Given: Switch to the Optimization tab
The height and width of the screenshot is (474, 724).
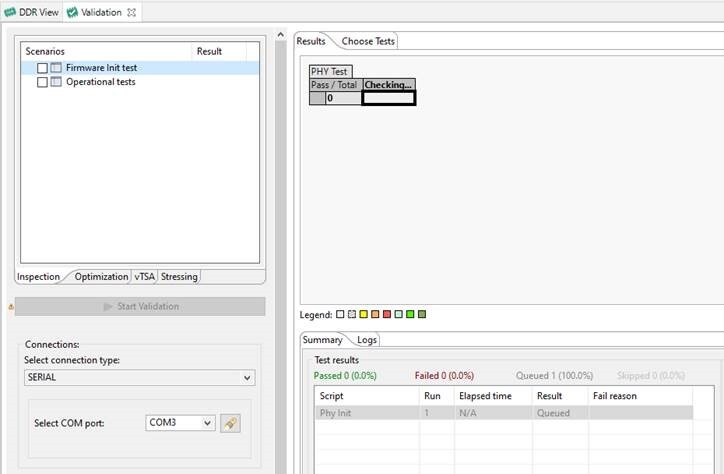Looking at the screenshot, I should (x=101, y=276).
